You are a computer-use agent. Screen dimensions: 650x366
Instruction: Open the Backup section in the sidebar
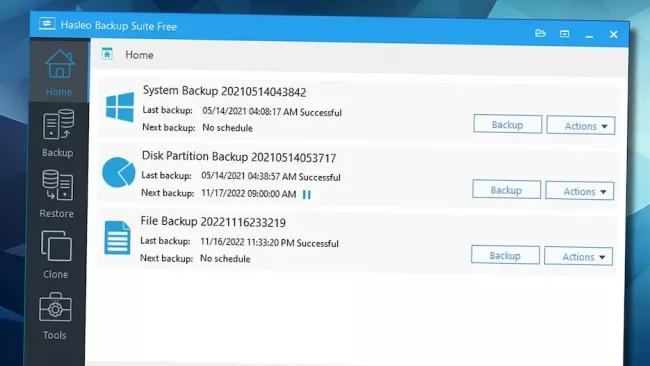[x=58, y=133]
